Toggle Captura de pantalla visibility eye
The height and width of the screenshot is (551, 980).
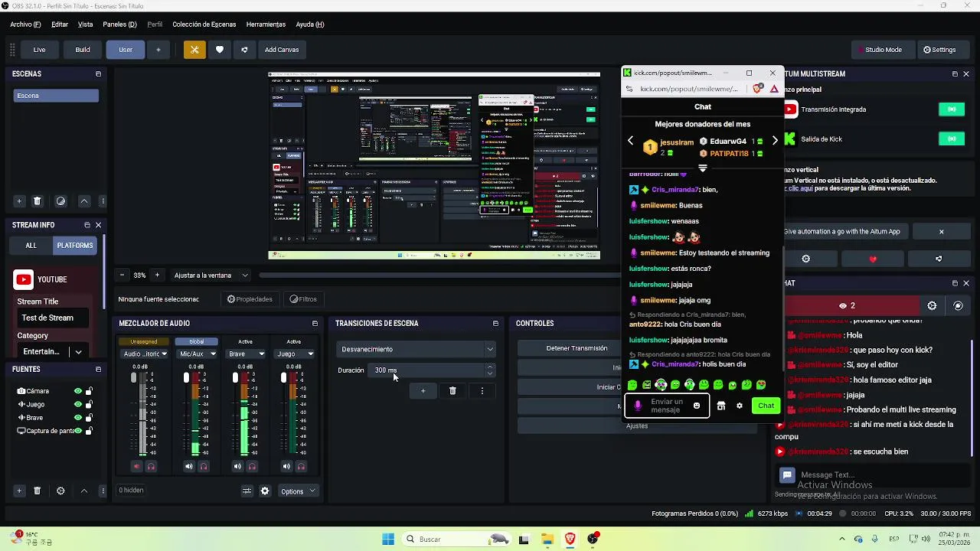[77, 431]
